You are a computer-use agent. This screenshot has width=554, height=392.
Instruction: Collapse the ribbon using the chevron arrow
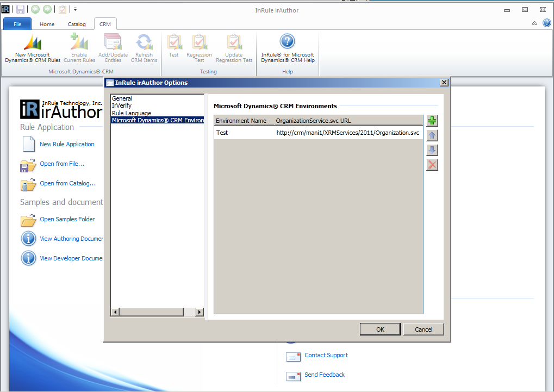[534, 23]
